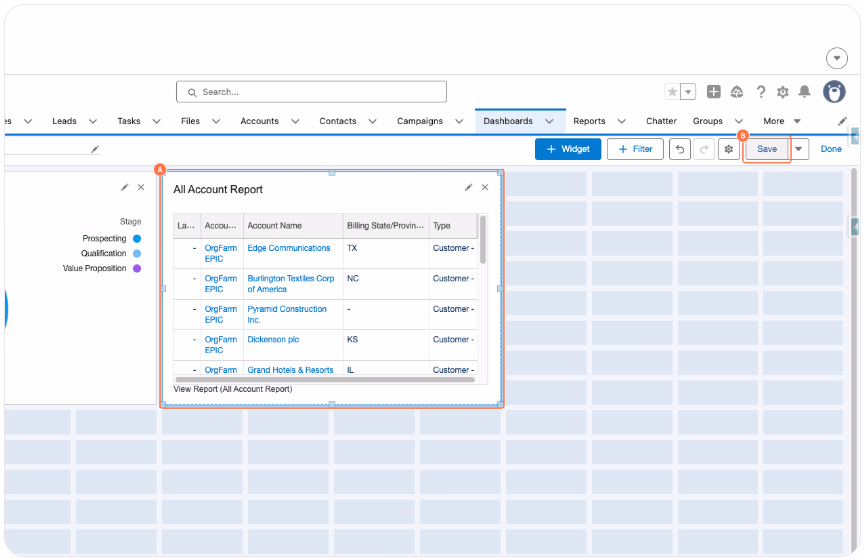Screen dimensions: 864x559
Task: Remove the Stage chart widget
Action: (x=141, y=187)
